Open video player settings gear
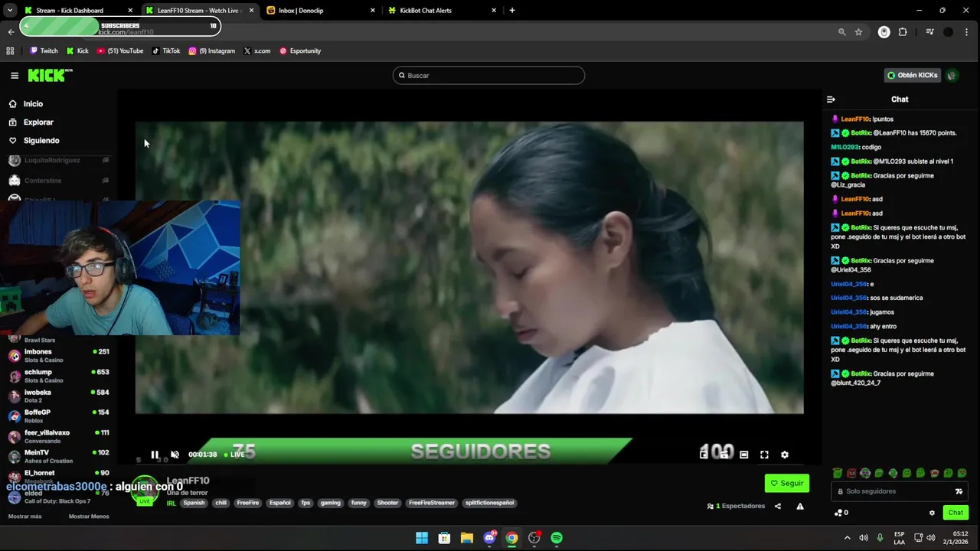This screenshot has width=980, height=551. click(784, 455)
